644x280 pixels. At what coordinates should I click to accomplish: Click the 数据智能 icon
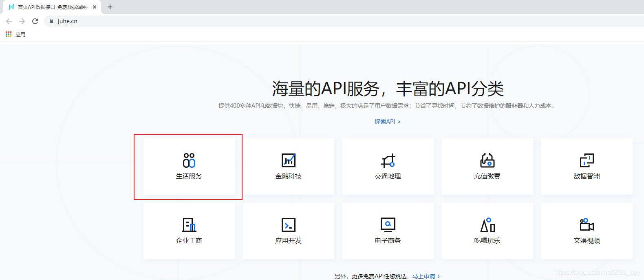point(587,160)
